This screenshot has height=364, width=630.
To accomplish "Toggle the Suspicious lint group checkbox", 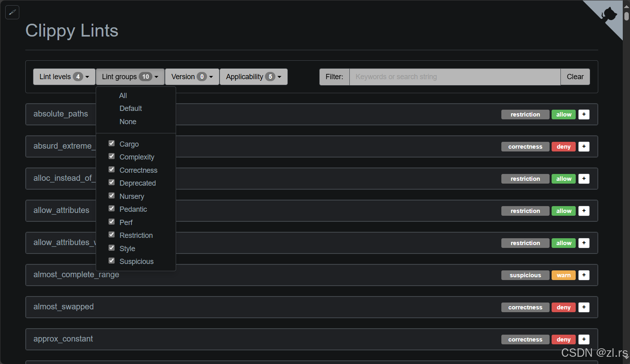I will [x=112, y=261].
